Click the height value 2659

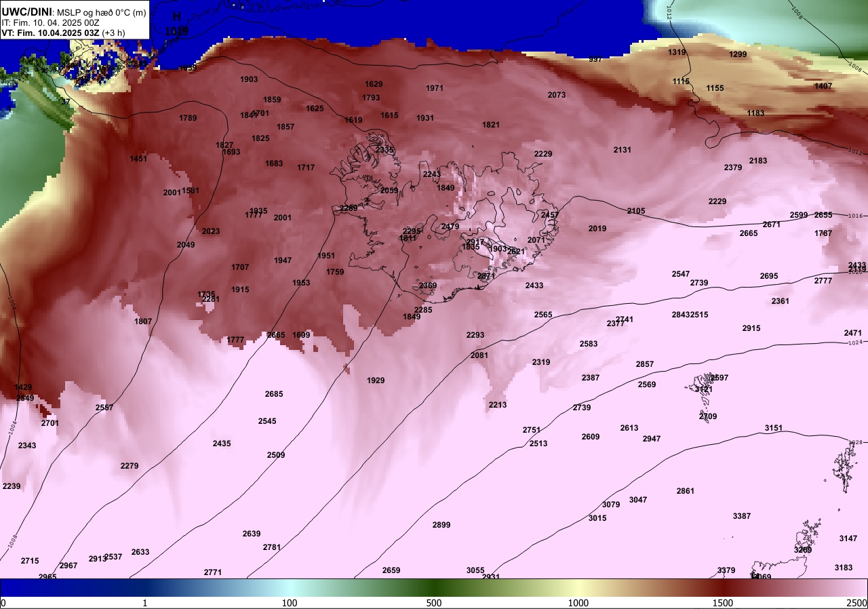pos(391,570)
